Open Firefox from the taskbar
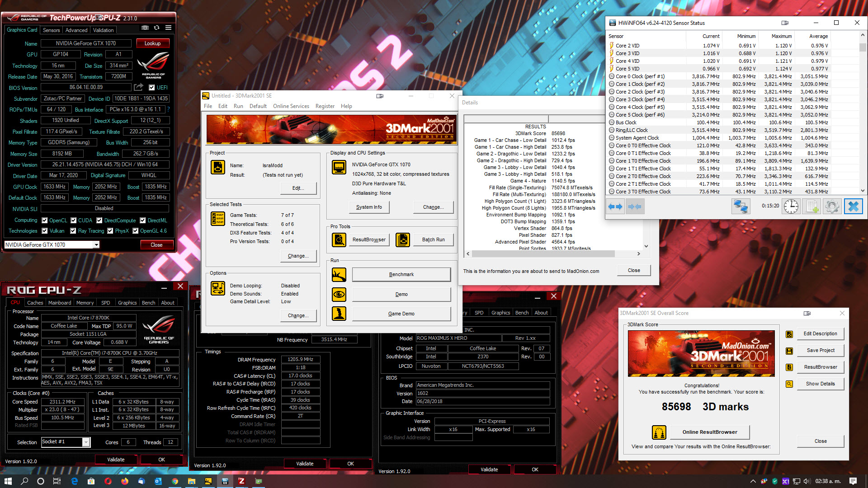 (x=125, y=481)
